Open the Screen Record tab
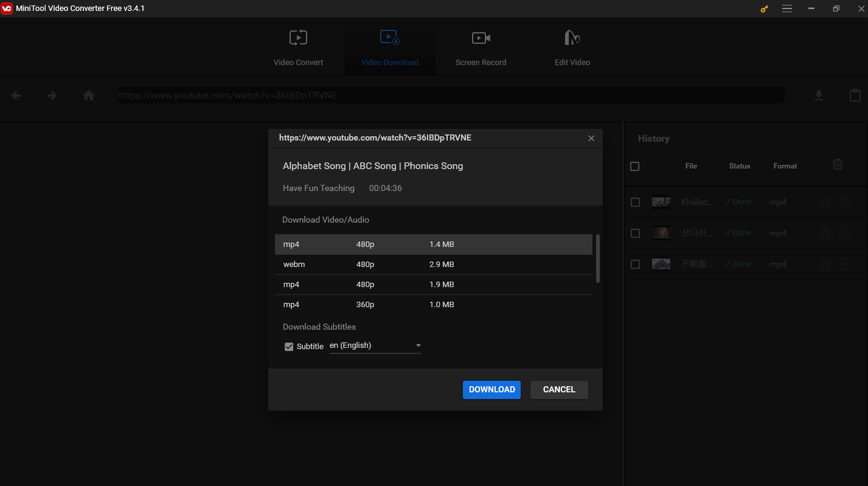Image resolution: width=868 pixels, height=486 pixels. pyautogui.click(x=481, y=49)
